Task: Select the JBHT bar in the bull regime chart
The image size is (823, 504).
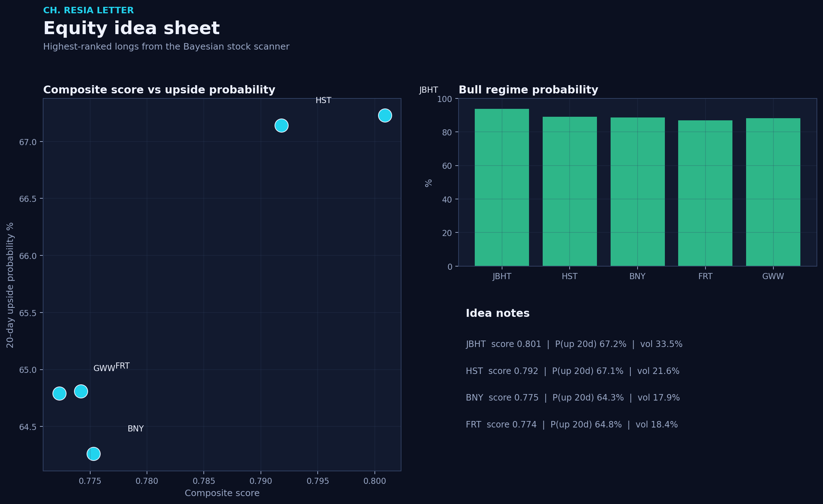Action: pos(502,188)
